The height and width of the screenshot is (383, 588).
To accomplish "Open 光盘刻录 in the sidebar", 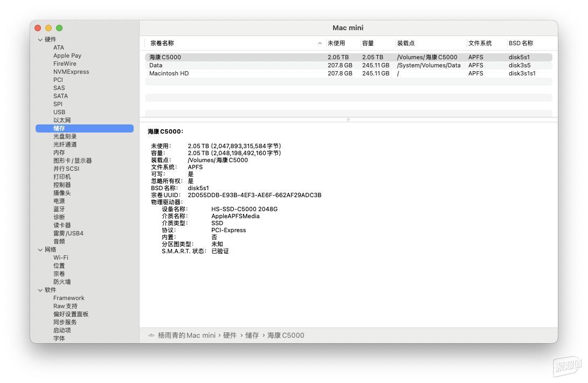I will coord(65,136).
